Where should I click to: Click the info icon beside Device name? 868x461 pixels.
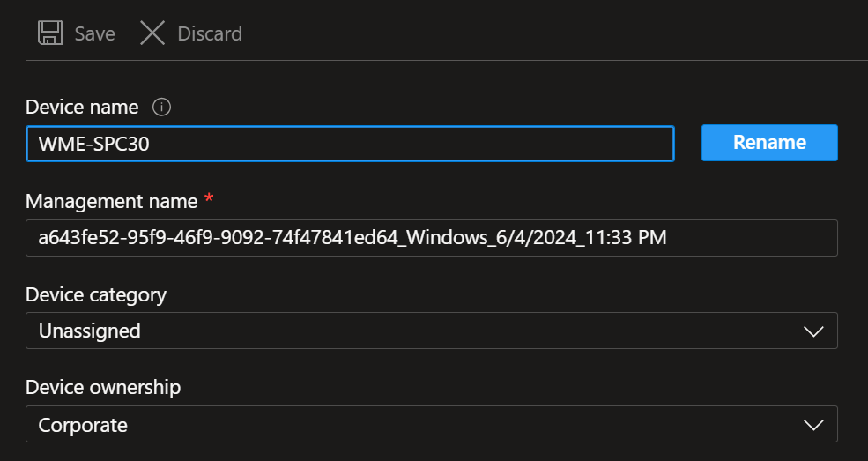point(161,108)
